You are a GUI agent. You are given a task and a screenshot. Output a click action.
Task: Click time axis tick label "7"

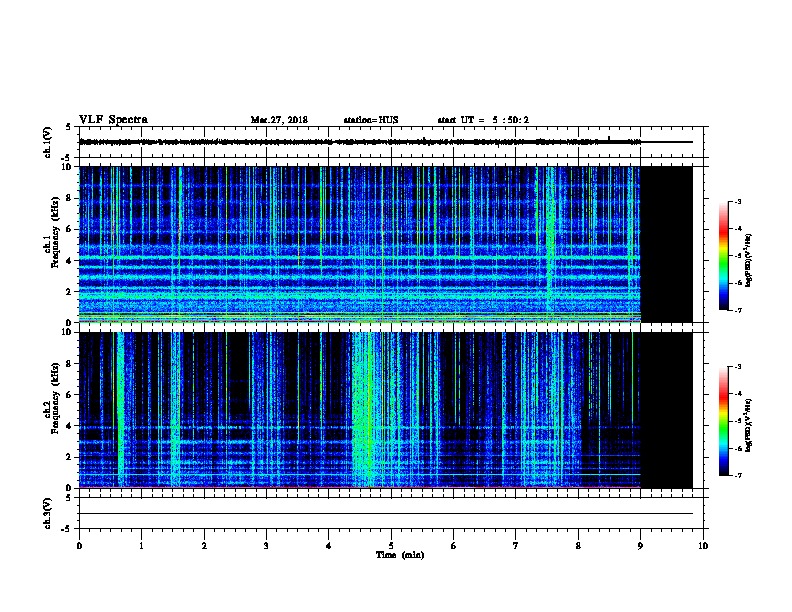(x=516, y=546)
